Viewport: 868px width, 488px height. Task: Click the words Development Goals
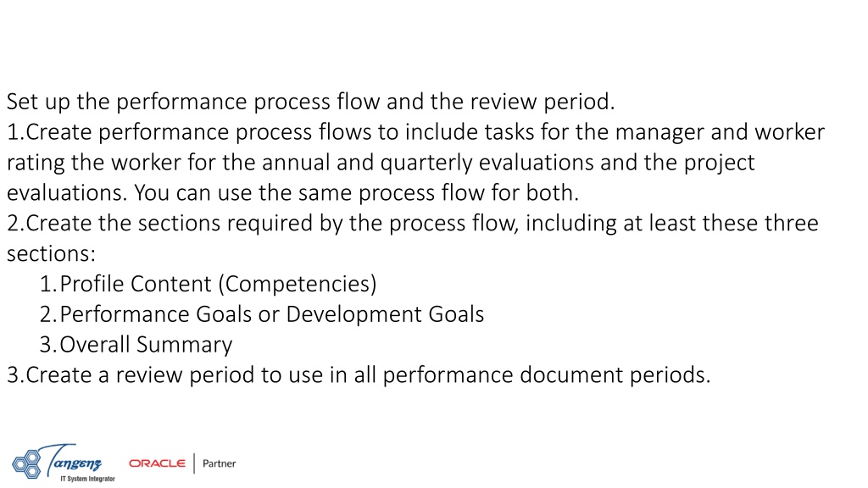385,314
